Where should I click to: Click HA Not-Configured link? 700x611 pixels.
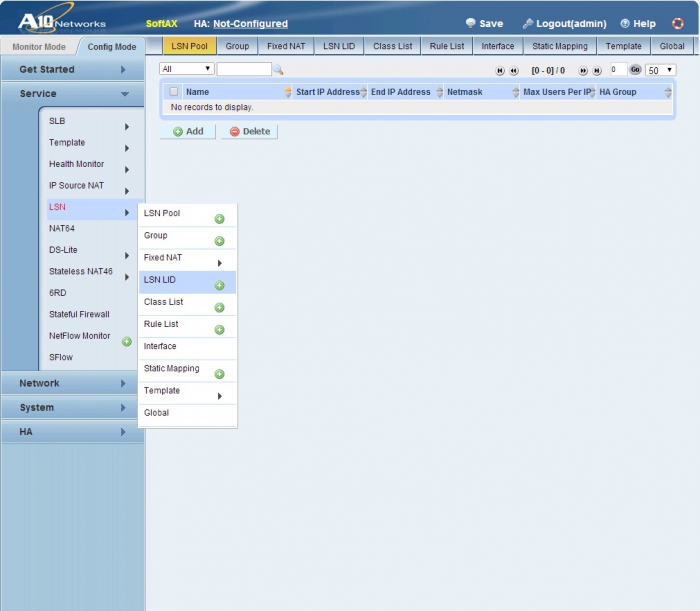250,24
